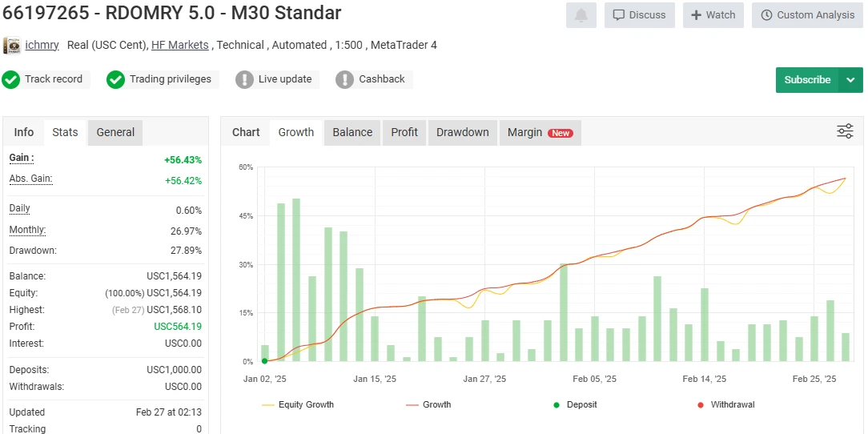The width and height of the screenshot is (868, 434).
Task: Click the green deposit marker on chart
Action: tap(265, 361)
